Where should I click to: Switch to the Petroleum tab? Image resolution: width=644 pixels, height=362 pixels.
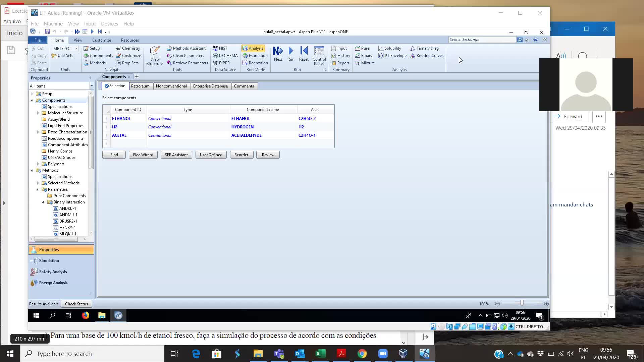(x=140, y=86)
